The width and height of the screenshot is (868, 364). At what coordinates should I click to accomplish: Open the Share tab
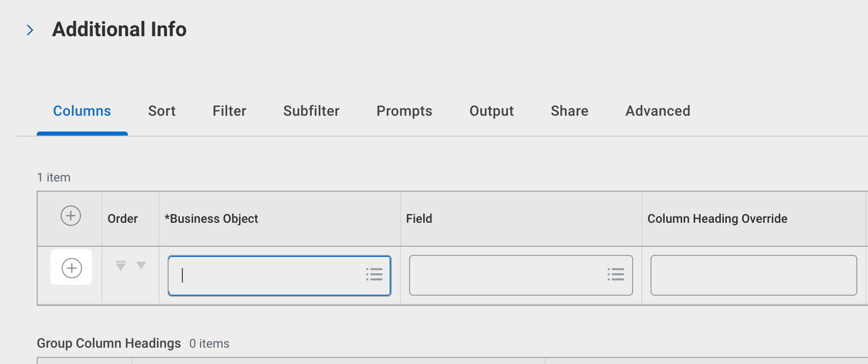pyautogui.click(x=569, y=111)
